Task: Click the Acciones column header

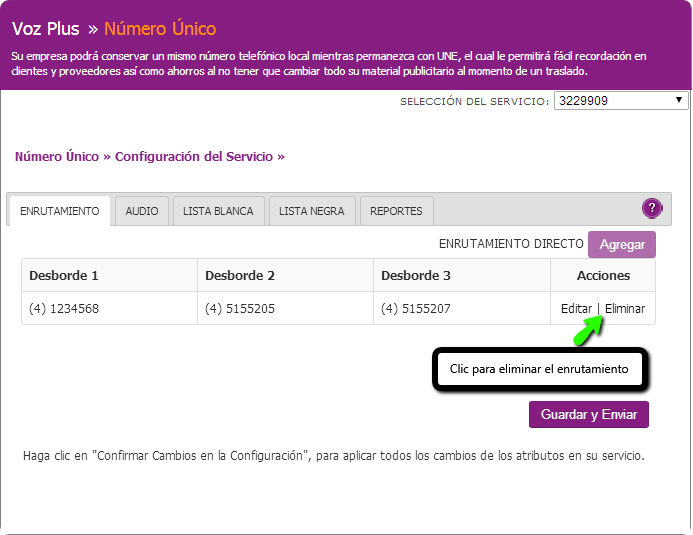Action: tap(603, 276)
